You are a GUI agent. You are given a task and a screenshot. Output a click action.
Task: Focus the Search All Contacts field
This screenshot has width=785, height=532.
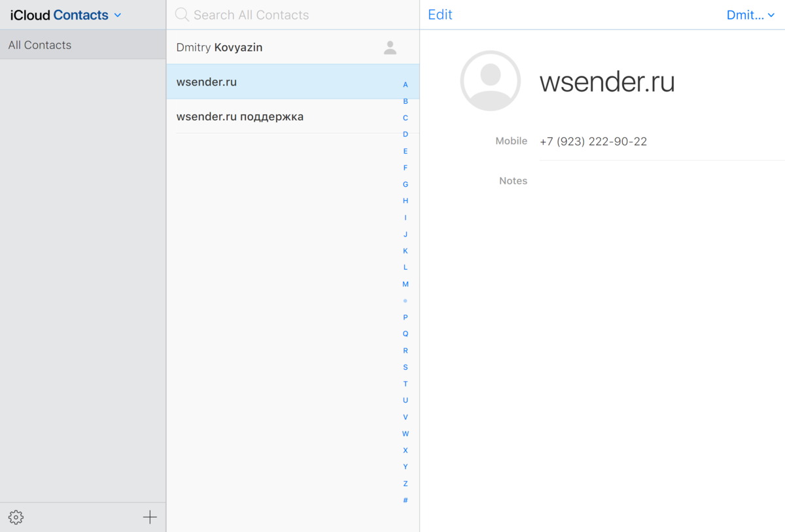click(x=293, y=15)
